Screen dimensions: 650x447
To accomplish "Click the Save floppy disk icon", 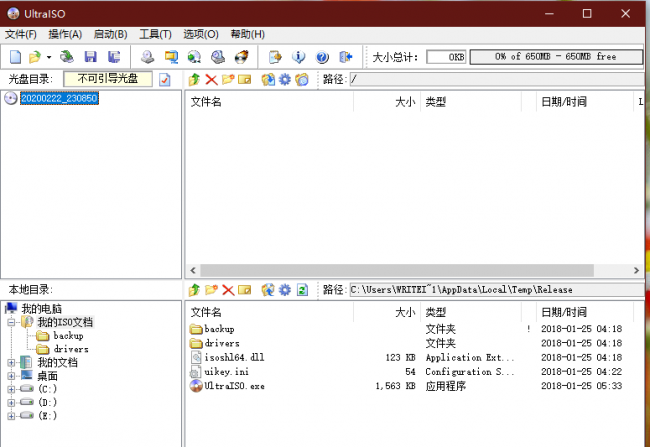I will point(90,57).
